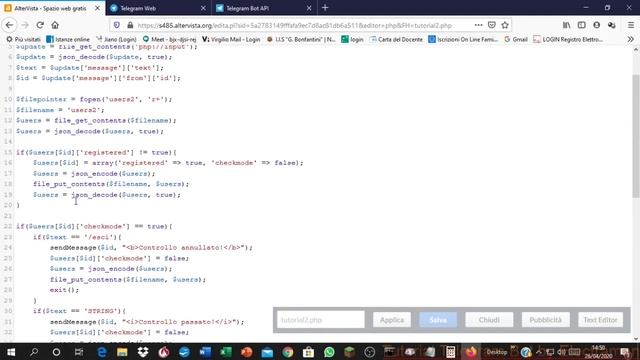Open File Explorer from the taskbar
The height and width of the screenshot is (360, 640).
click(122, 352)
